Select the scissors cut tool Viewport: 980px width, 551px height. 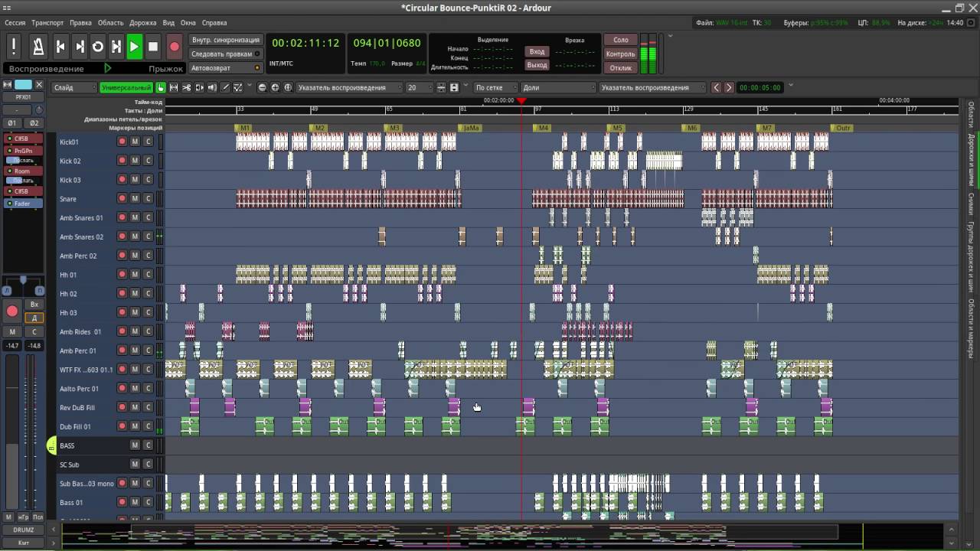[x=186, y=87]
